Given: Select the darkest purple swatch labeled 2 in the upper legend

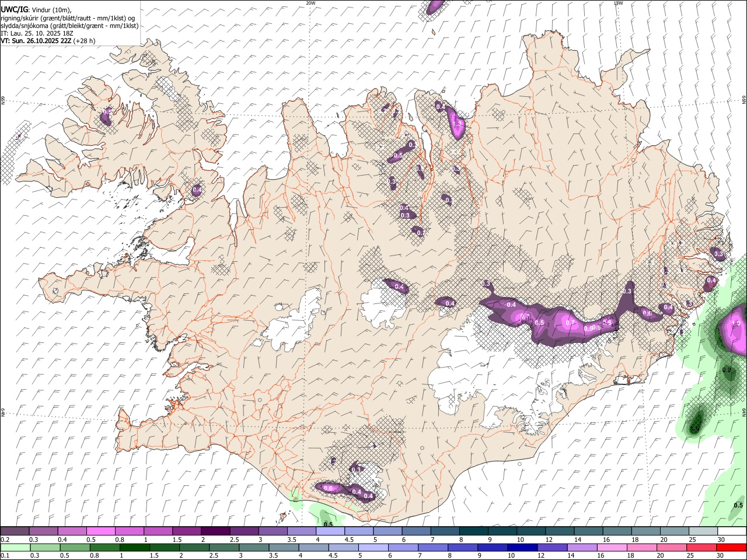Looking at the screenshot, I should 215,531.
